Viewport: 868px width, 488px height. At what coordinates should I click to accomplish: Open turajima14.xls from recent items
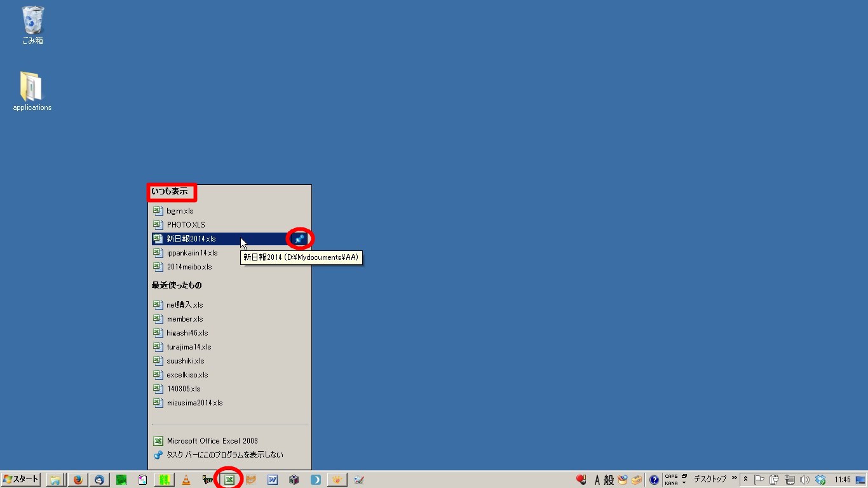point(229,347)
